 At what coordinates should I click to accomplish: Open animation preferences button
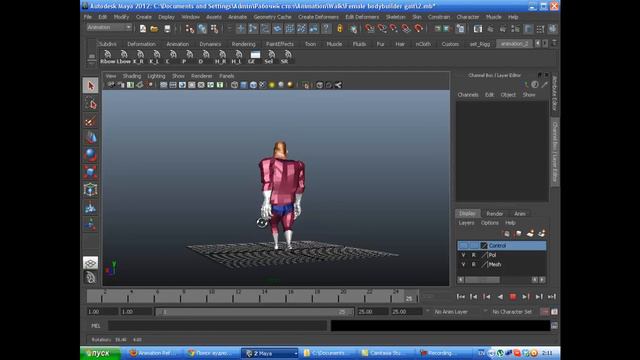pyautogui.click(x=554, y=311)
